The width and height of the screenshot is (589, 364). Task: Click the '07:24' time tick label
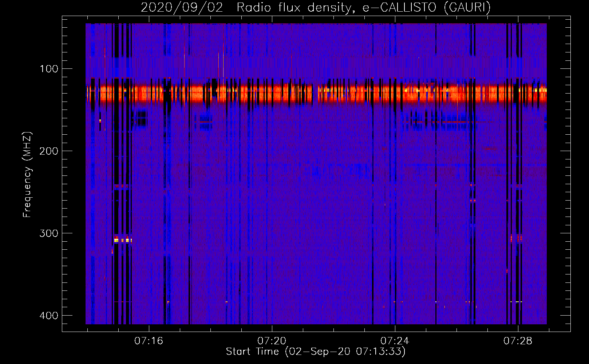395,341
